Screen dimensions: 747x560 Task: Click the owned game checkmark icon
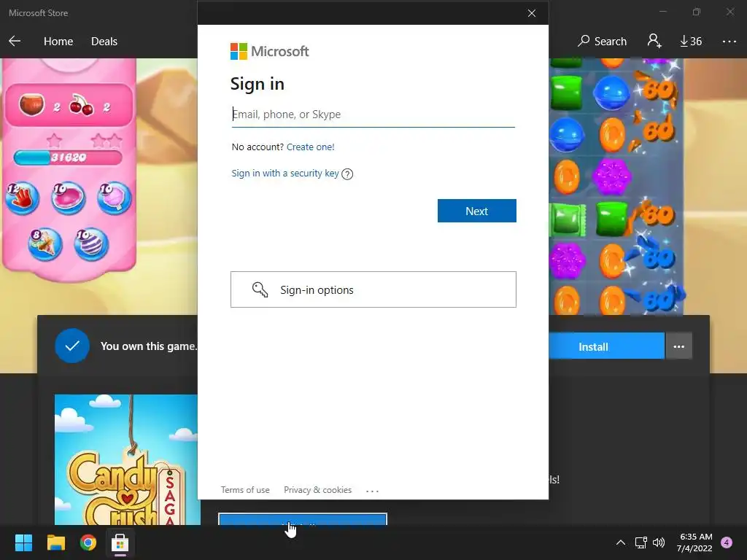72,346
